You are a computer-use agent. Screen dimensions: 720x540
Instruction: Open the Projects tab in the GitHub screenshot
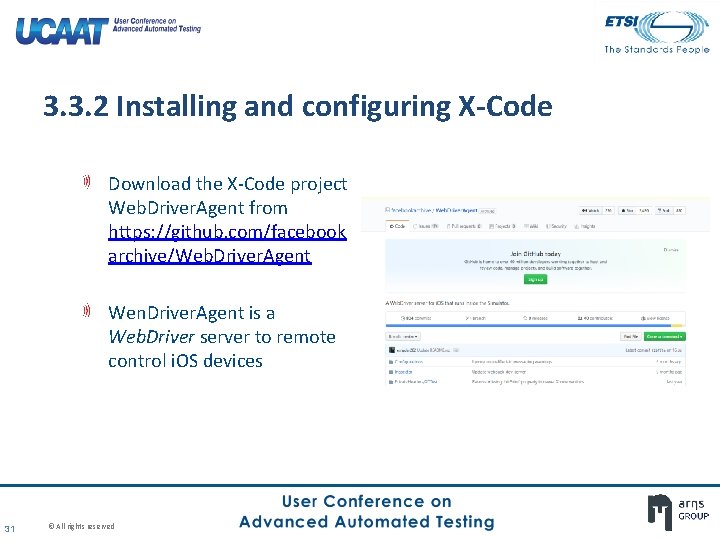502,226
